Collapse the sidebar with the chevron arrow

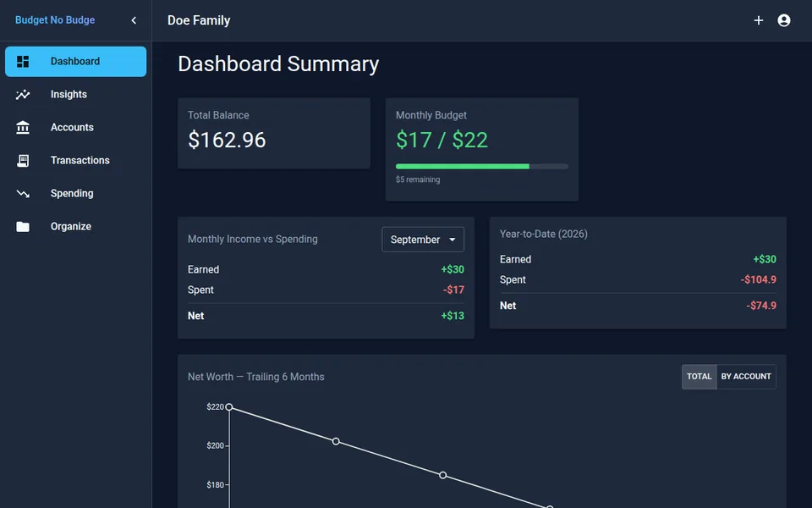tap(134, 20)
